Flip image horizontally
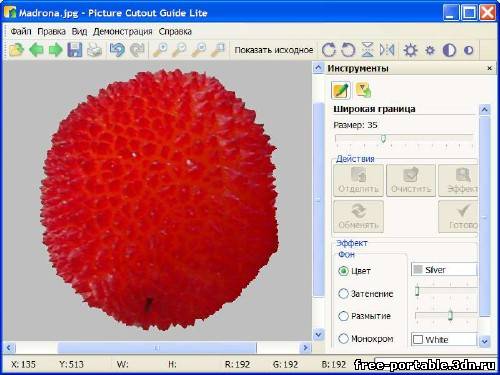 [387, 50]
